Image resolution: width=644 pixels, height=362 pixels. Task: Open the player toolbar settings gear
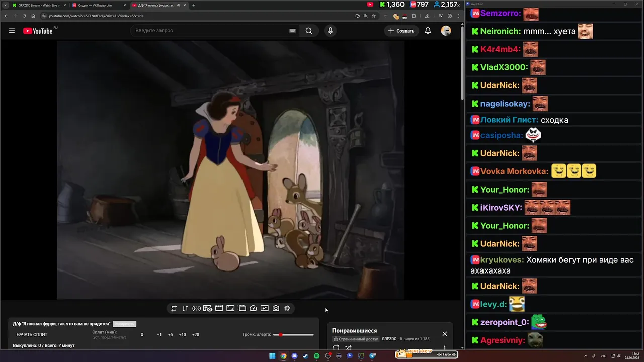point(287,308)
